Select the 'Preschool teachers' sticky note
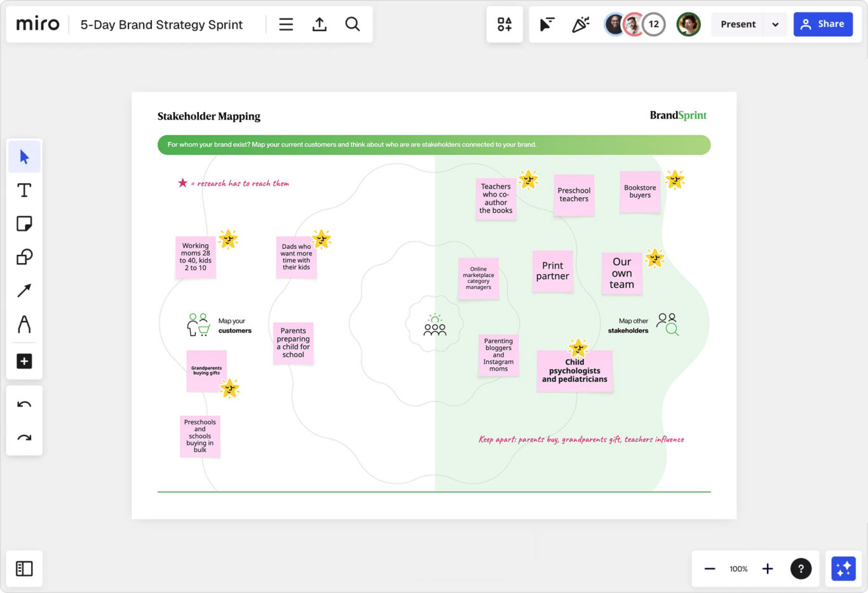The width and height of the screenshot is (868, 593). (x=574, y=195)
